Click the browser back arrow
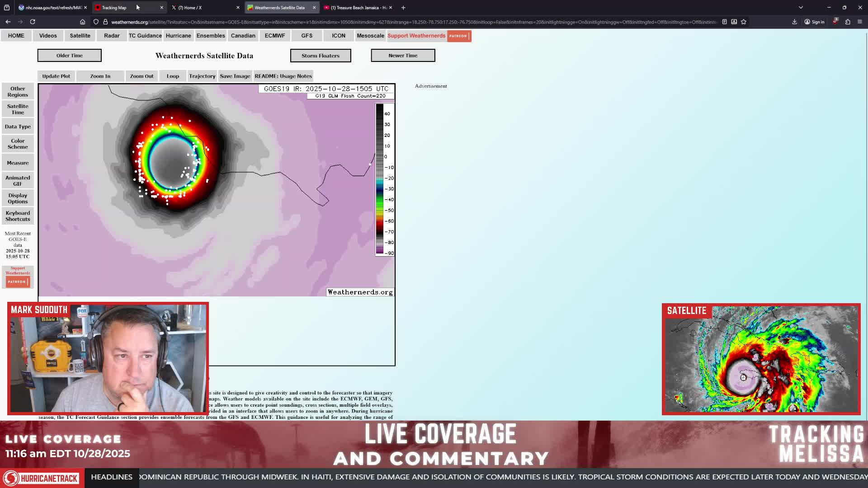868x488 pixels. 8,22
